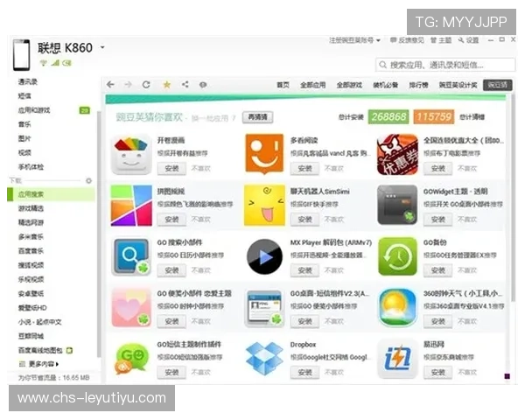This screenshot has height=420, width=525.
Task: Click the dark highlighted tab at right
Action: coord(498,85)
